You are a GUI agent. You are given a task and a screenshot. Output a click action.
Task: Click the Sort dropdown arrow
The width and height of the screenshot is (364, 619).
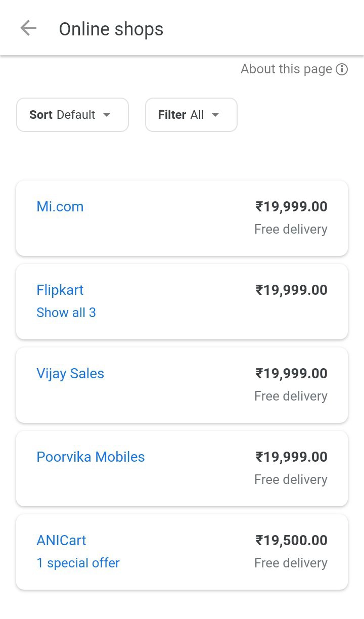[107, 115]
